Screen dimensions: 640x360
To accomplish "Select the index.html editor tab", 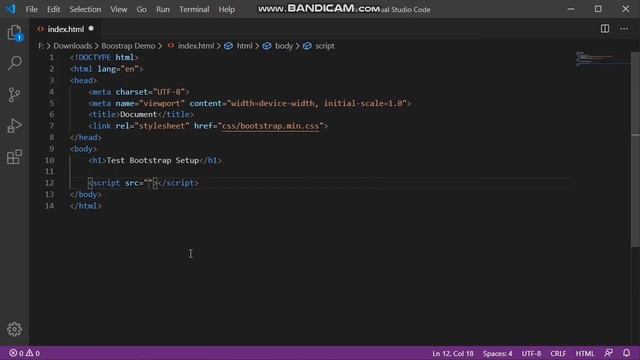I will pos(65,29).
